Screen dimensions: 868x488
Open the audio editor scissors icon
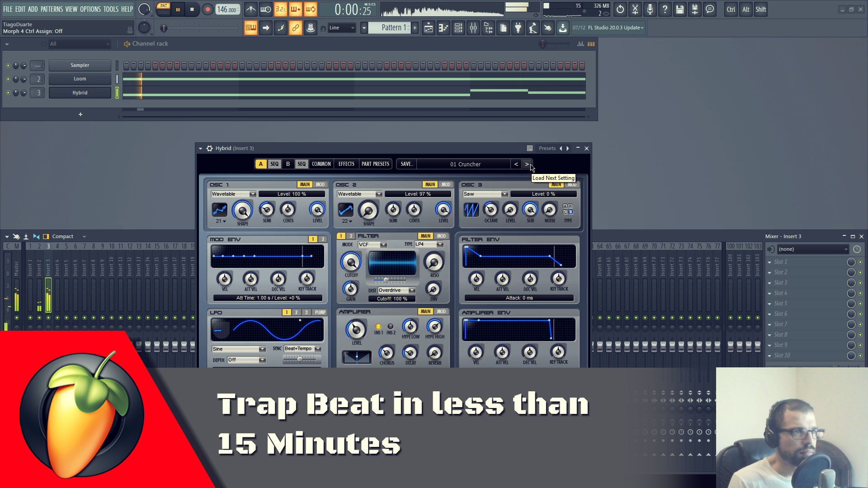[x=635, y=9]
